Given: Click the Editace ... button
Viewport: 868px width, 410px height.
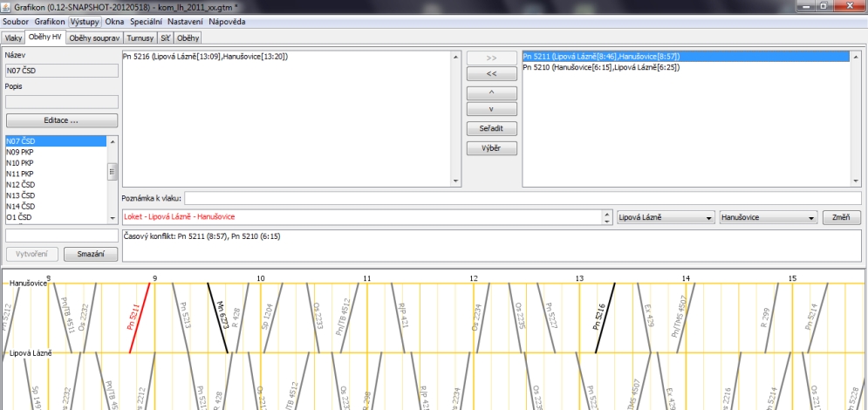Looking at the screenshot, I should [61, 120].
